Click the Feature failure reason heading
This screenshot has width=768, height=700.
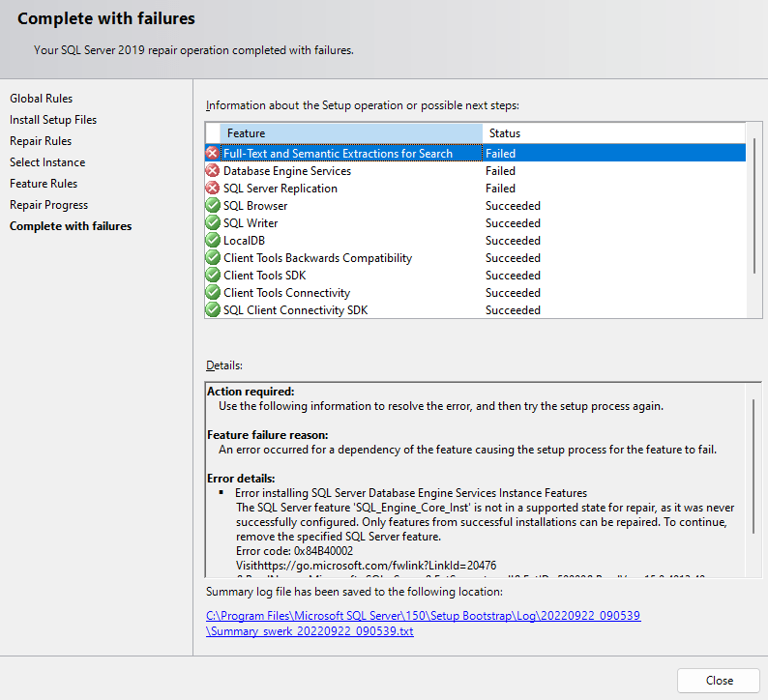coord(267,435)
